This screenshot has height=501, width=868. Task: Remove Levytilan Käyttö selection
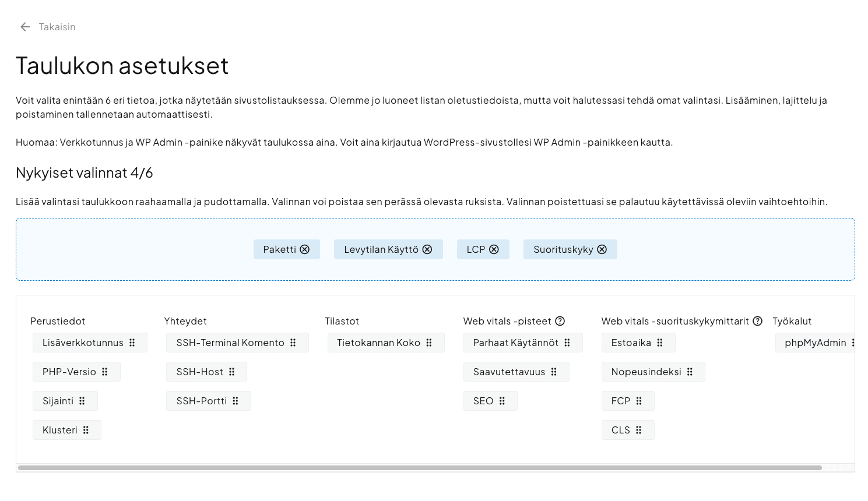[427, 249]
